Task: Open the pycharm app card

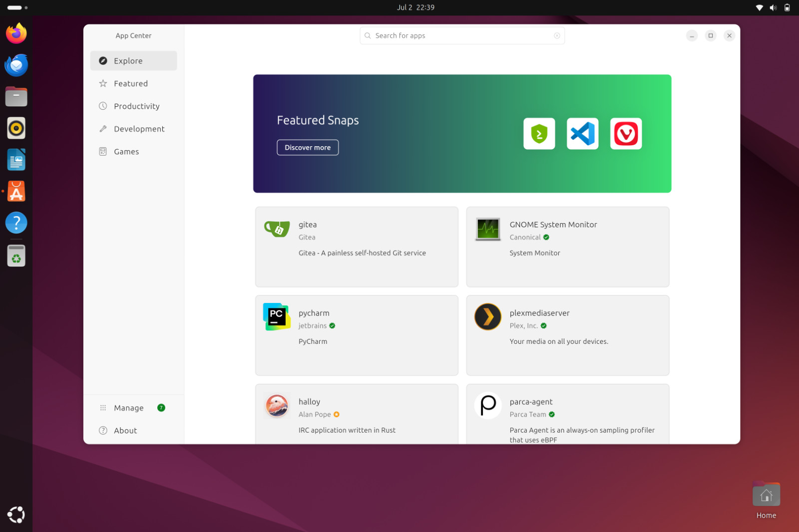Action: tap(357, 335)
